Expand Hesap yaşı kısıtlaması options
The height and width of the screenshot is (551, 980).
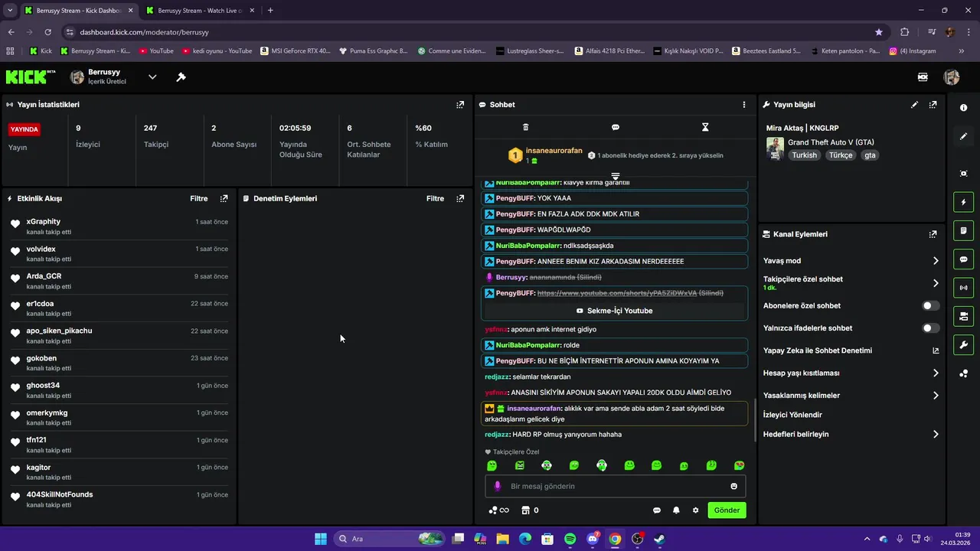(936, 373)
